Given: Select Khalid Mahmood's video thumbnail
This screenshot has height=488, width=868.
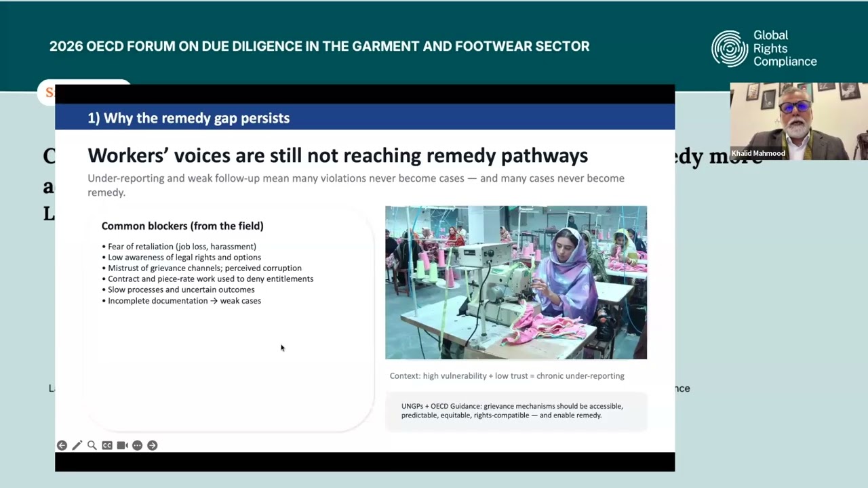Looking at the screenshot, I should [x=799, y=121].
